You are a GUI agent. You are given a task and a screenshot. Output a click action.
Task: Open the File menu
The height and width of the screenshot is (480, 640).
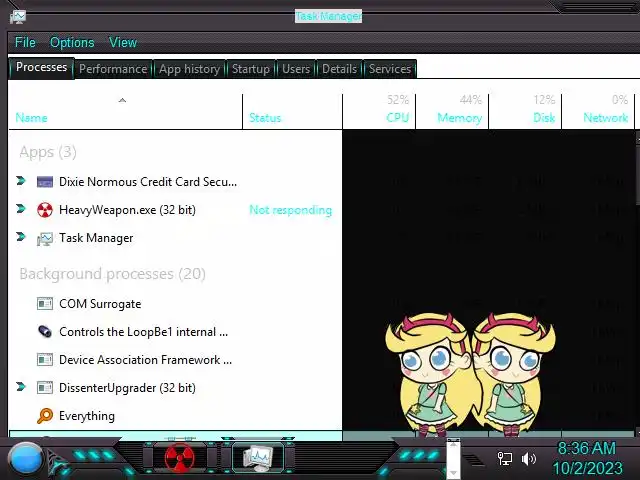click(x=25, y=42)
